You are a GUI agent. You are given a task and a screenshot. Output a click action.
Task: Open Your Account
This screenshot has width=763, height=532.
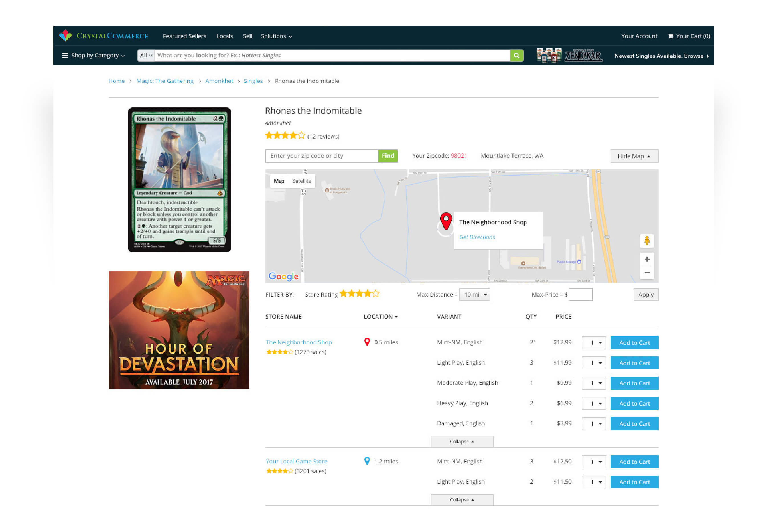tap(639, 36)
